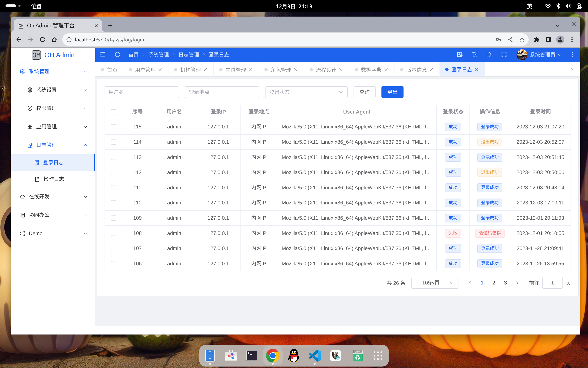Open Chrome profile icon

560,39
